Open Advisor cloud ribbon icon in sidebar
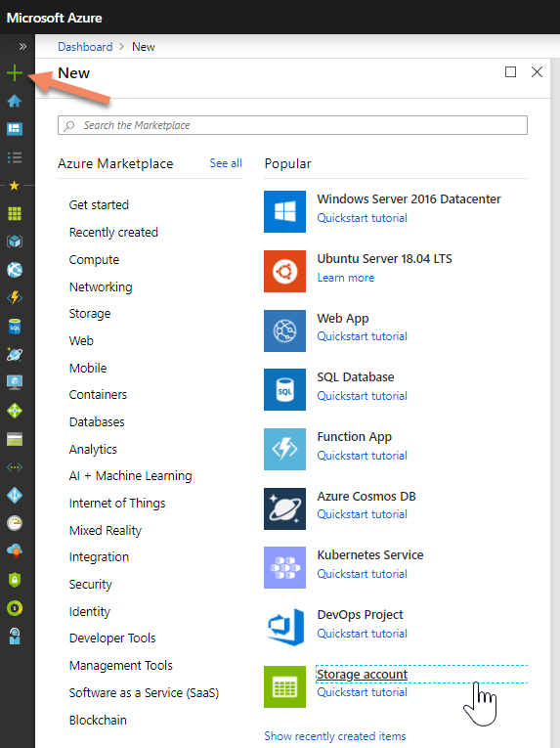Screen dimensions: 560x748 15,551
